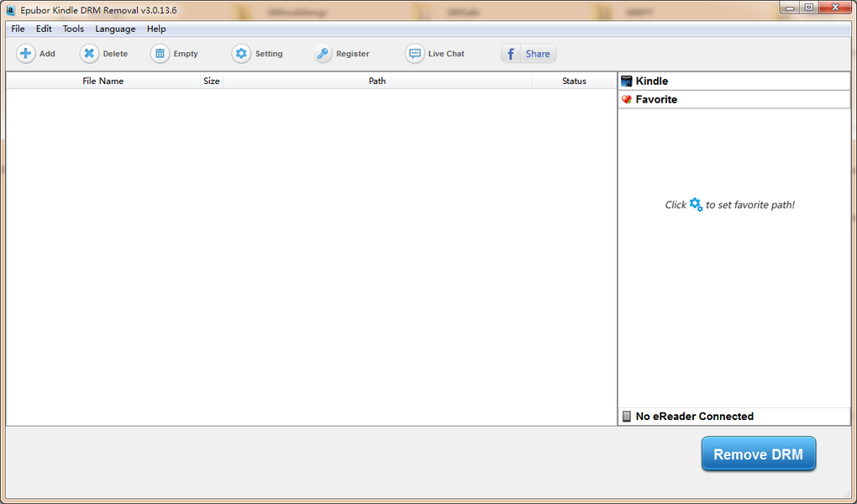Click the Share button label
Image resolution: width=857 pixels, height=504 pixels.
538,54
